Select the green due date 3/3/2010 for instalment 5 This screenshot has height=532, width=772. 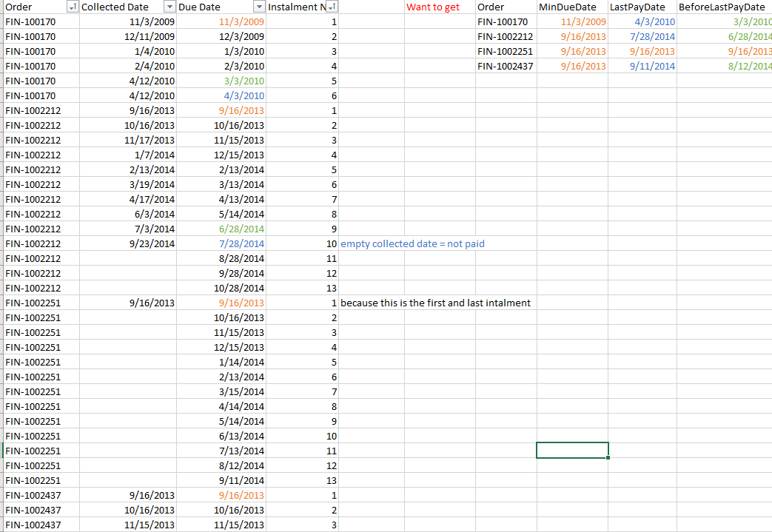click(221, 81)
